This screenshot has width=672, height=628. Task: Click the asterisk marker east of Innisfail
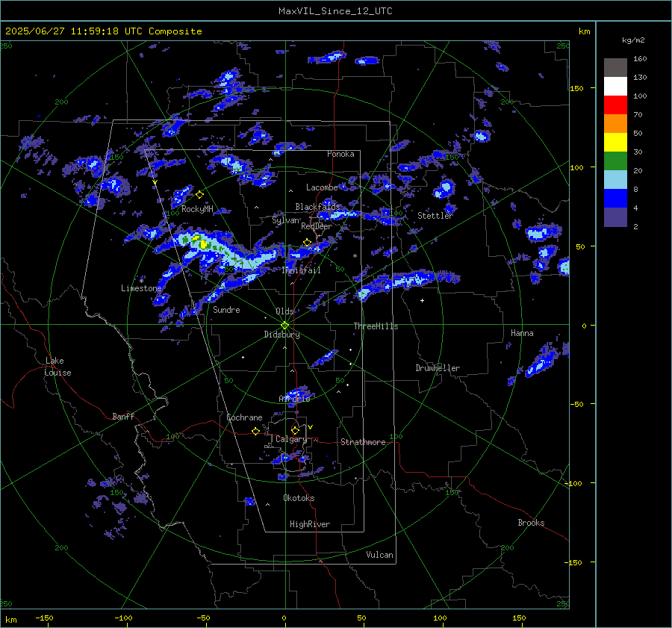coord(355,256)
